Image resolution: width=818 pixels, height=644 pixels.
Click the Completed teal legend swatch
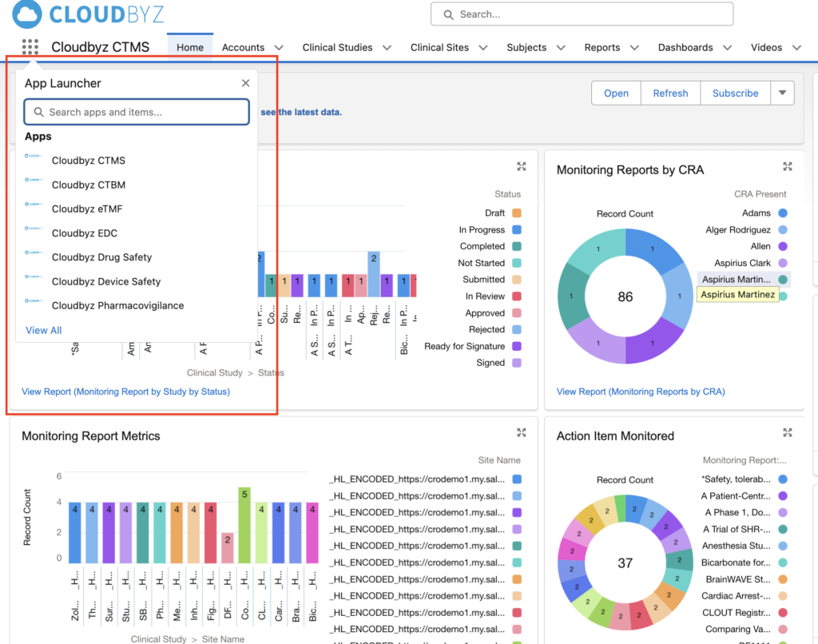(517, 246)
